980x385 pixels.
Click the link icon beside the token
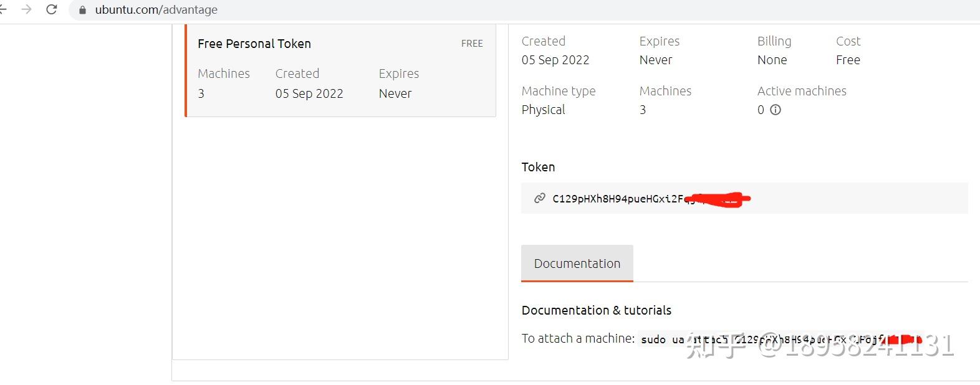539,199
